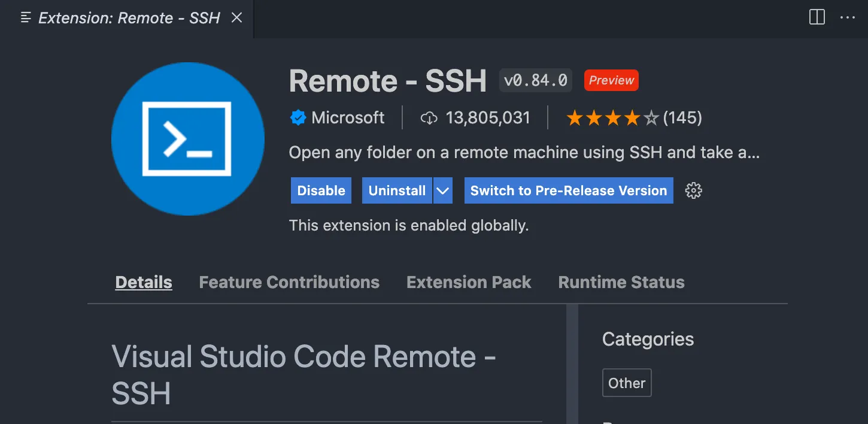Click the tab list icon beside the title
This screenshot has width=868, height=424.
click(26, 17)
